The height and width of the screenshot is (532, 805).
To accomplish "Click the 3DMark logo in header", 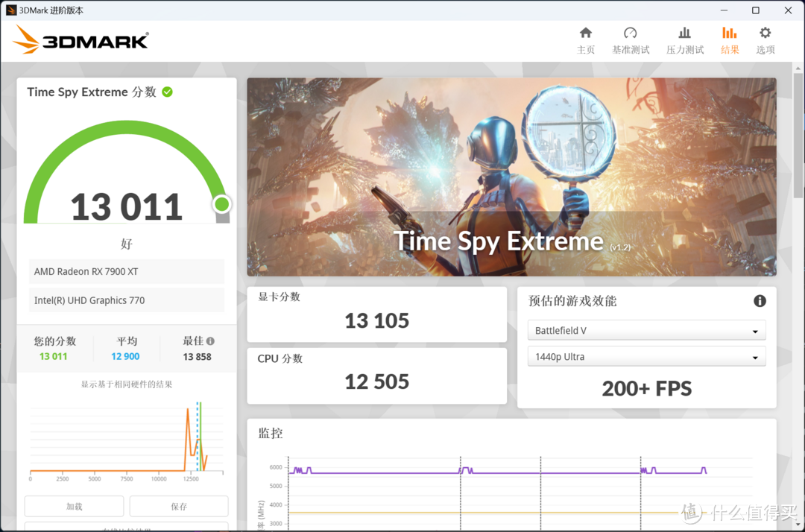I will [x=80, y=39].
